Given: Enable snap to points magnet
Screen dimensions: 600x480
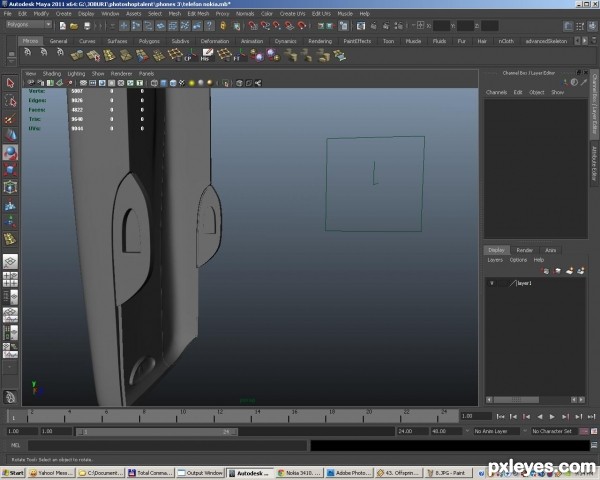Looking at the screenshot, I should (277, 26).
